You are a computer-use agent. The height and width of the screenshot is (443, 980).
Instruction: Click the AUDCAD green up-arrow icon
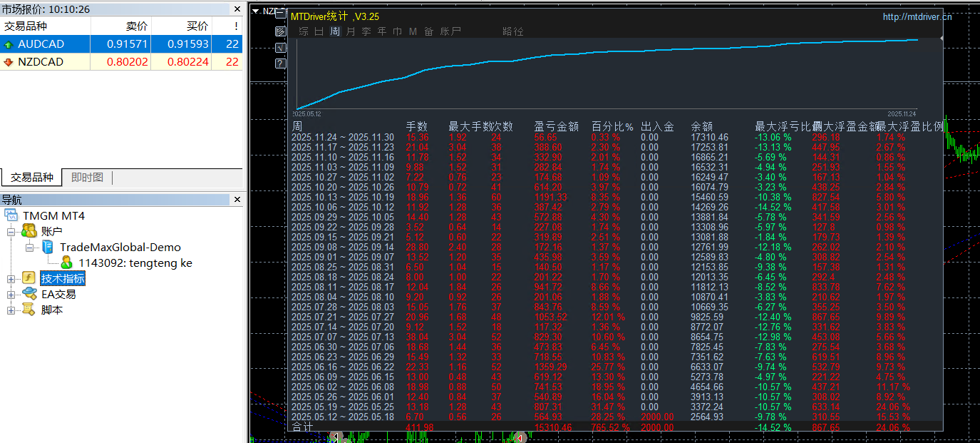pos(9,44)
